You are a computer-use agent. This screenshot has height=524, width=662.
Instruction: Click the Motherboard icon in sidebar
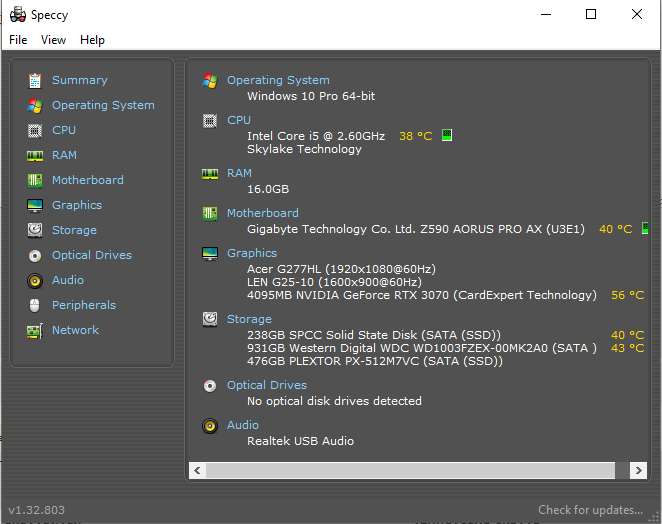35,181
